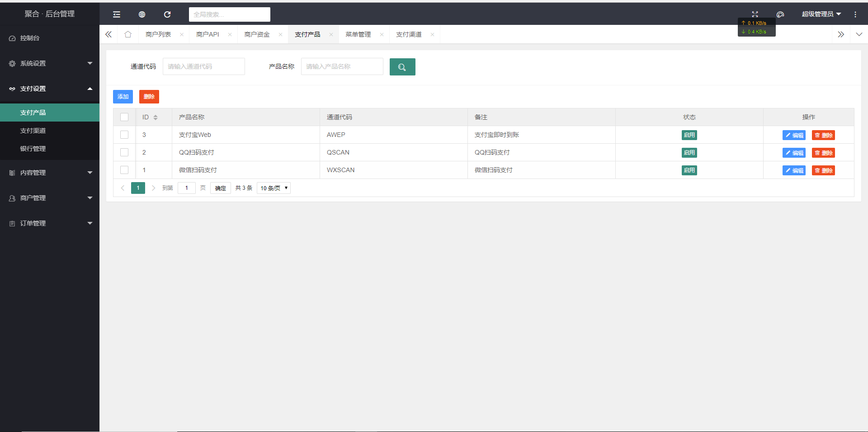
Task: Expand the 系统设置 sidebar menu
Action: coord(50,63)
